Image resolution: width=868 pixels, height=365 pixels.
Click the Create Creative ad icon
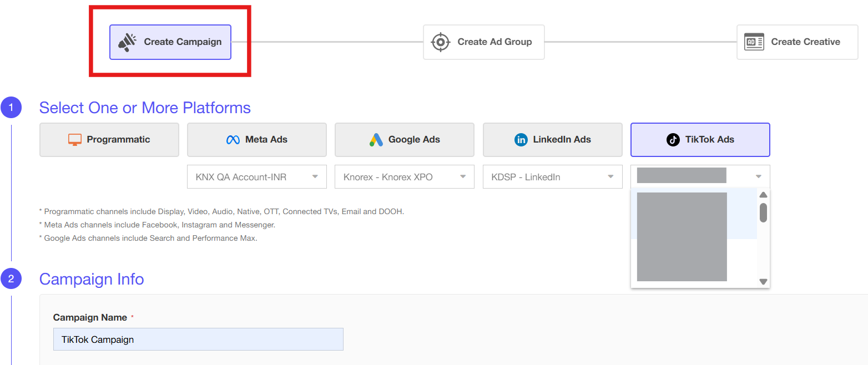click(754, 42)
